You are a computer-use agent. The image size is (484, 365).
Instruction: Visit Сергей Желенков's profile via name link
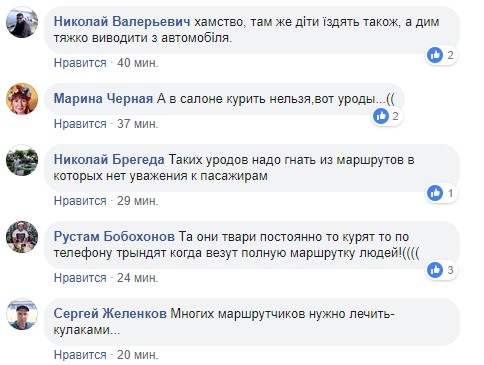[x=110, y=314]
